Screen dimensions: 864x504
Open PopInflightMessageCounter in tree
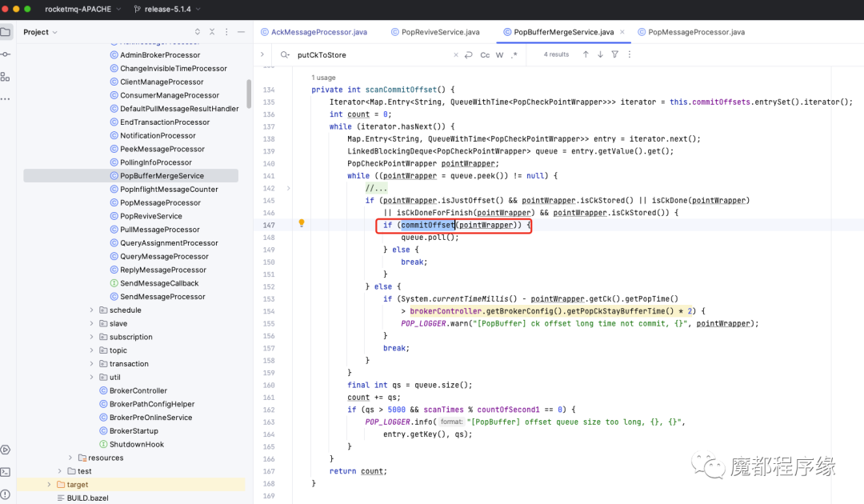pos(169,189)
